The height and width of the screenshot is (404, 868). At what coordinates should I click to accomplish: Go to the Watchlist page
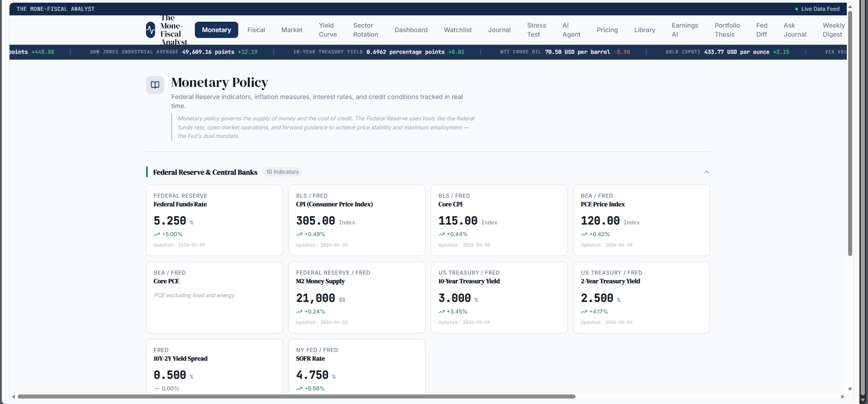coord(458,30)
